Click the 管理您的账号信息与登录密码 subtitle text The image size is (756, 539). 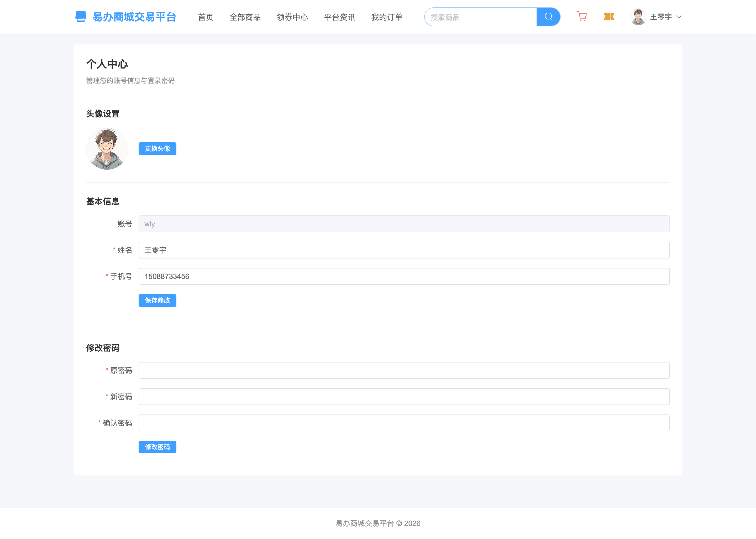pyautogui.click(x=130, y=81)
